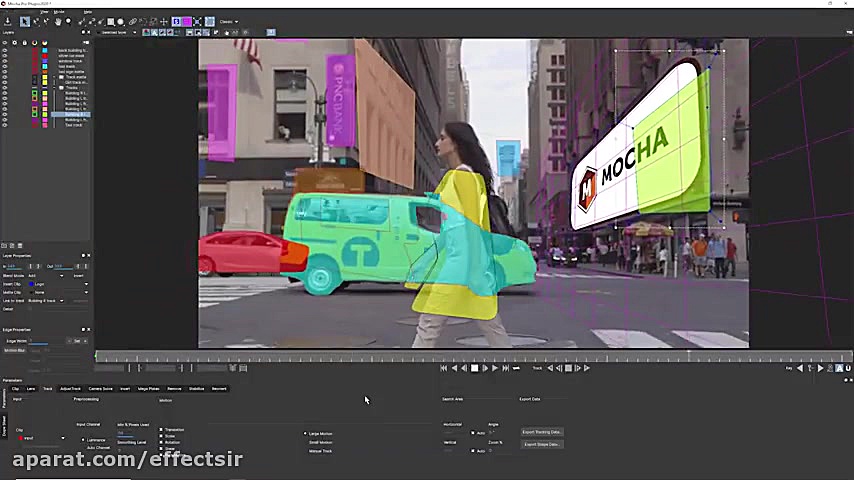Jump to the next keyframe
The width and height of the screenshot is (854, 480).
click(820, 368)
